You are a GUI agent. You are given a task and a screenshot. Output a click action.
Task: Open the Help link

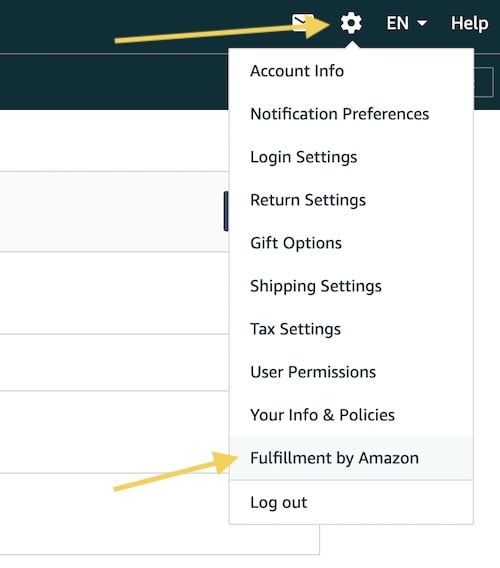[x=469, y=24]
